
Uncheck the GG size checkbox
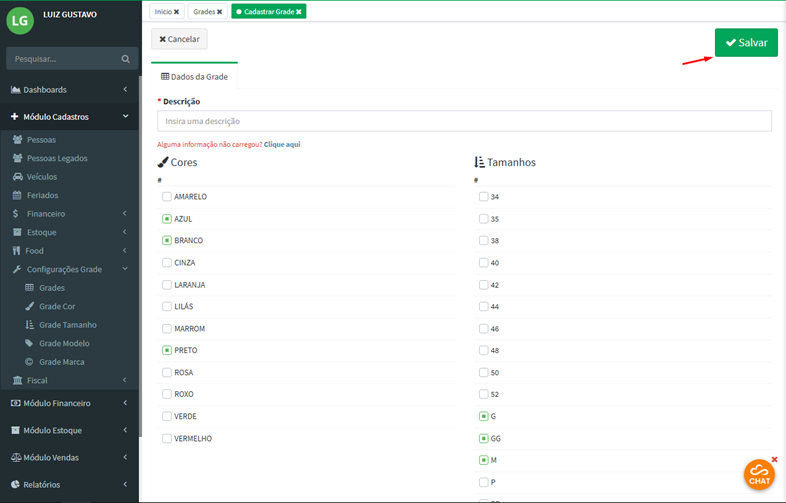(483, 438)
